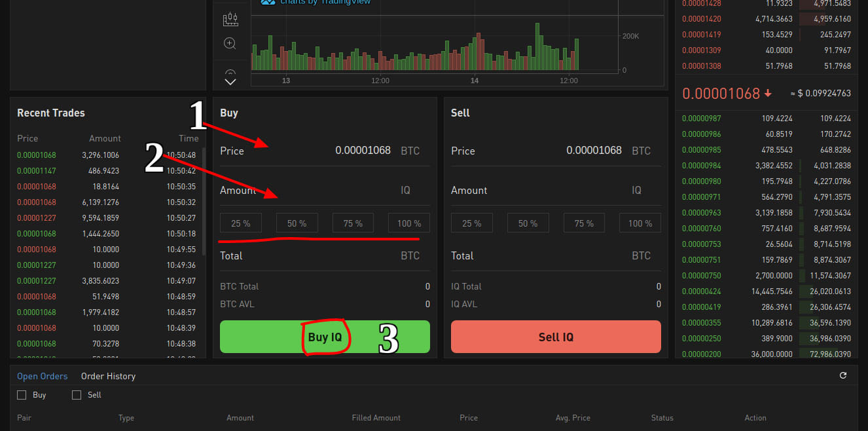Click the green Buy IQ button
The height and width of the screenshot is (431, 868).
coord(325,337)
